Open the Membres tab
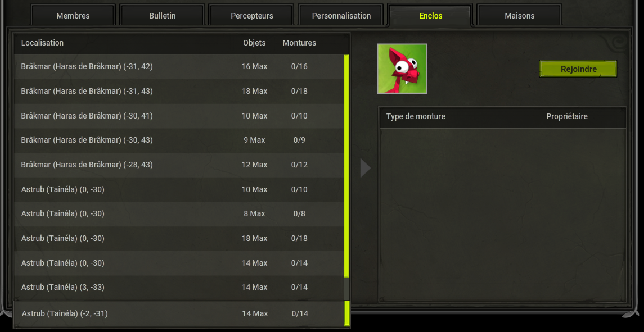644x332 pixels. point(73,16)
